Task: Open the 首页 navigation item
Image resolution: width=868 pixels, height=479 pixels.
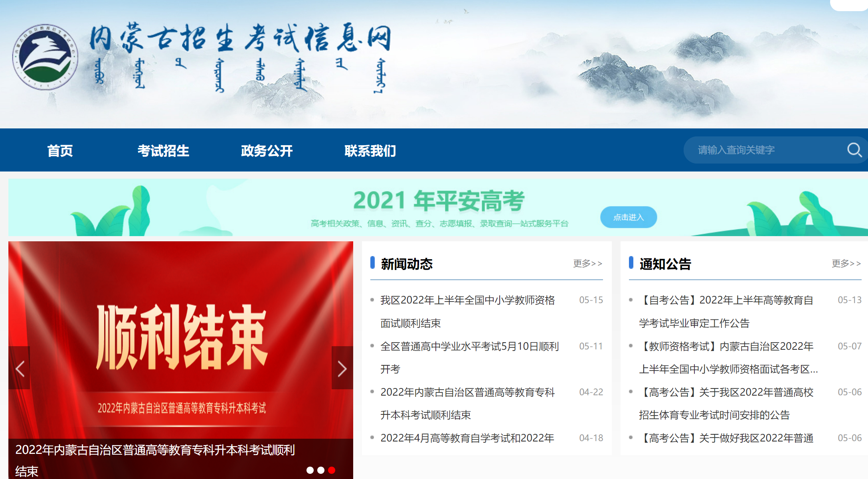Action: 60,151
